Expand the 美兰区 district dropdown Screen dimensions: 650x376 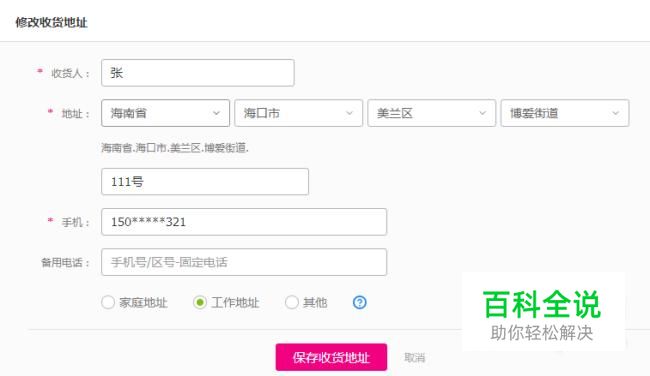click(x=432, y=113)
